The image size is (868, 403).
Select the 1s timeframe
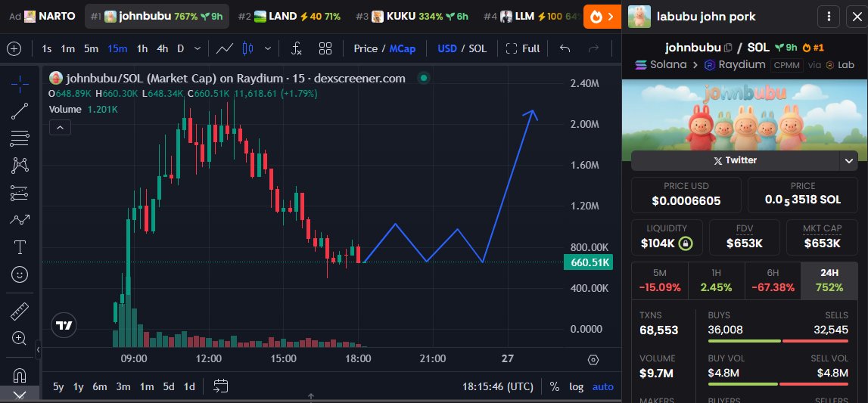pyautogui.click(x=46, y=48)
